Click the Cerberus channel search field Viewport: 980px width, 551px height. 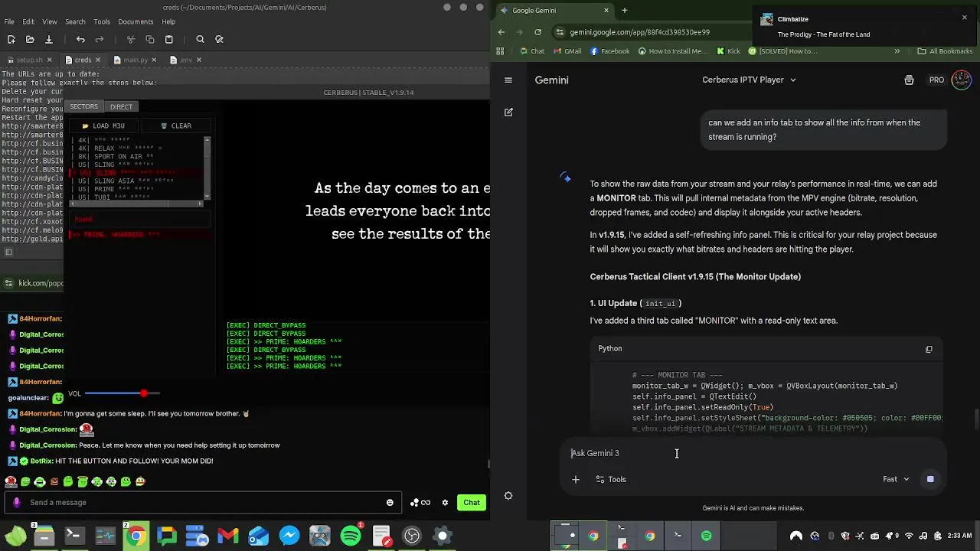(139, 220)
